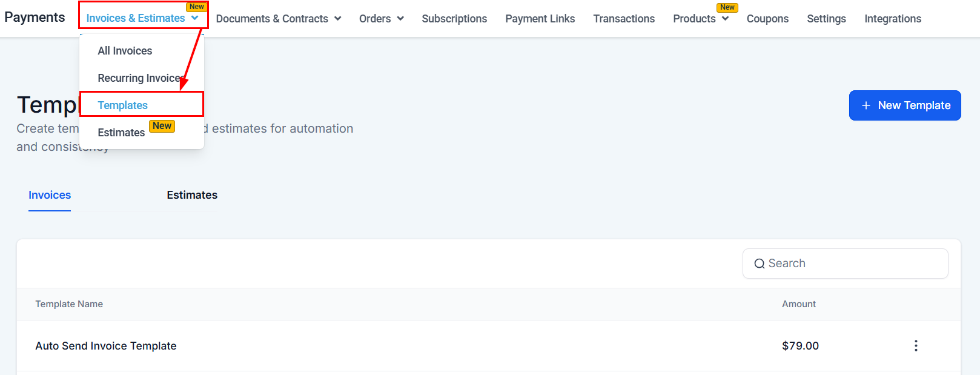
Task: Expand the Documents & Contracts dropdown
Action: click(278, 19)
